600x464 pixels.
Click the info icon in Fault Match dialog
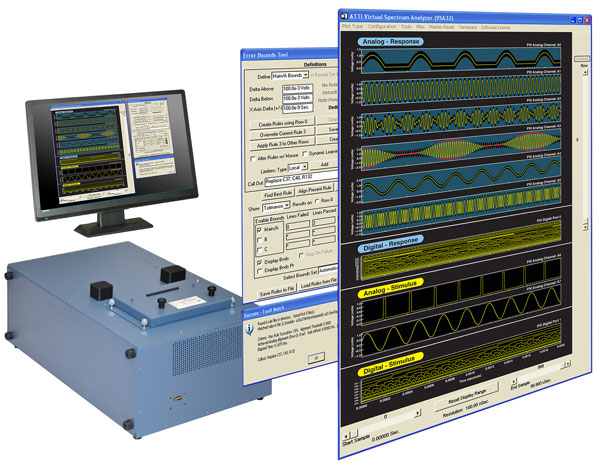249,329
